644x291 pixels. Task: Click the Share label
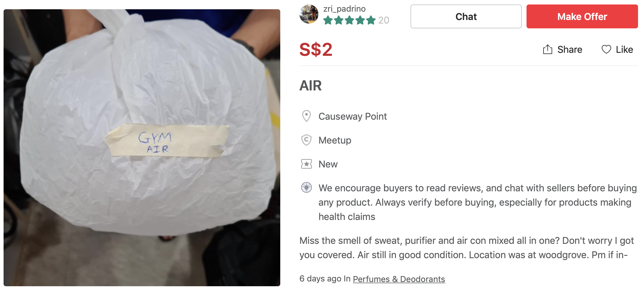pos(569,49)
